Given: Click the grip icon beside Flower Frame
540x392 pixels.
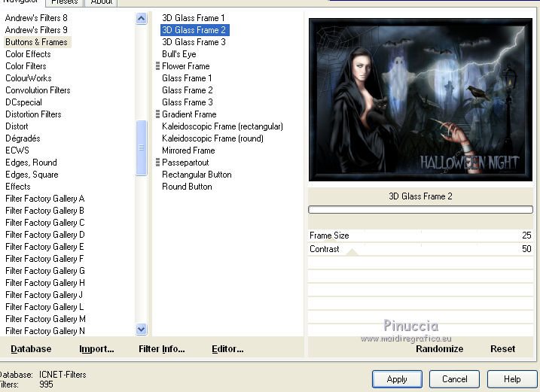Looking at the screenshot, I should (x=157, y=65).
